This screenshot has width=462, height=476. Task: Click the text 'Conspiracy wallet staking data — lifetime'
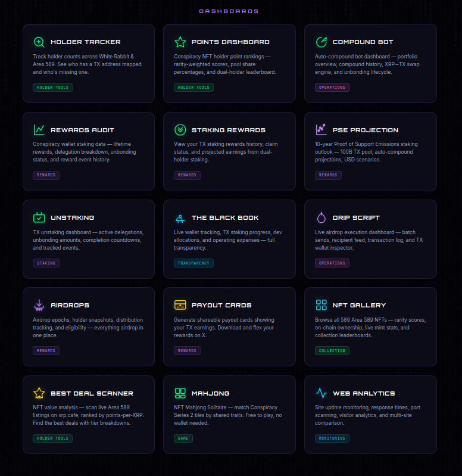pyautogui.click(x=82, y=144)
